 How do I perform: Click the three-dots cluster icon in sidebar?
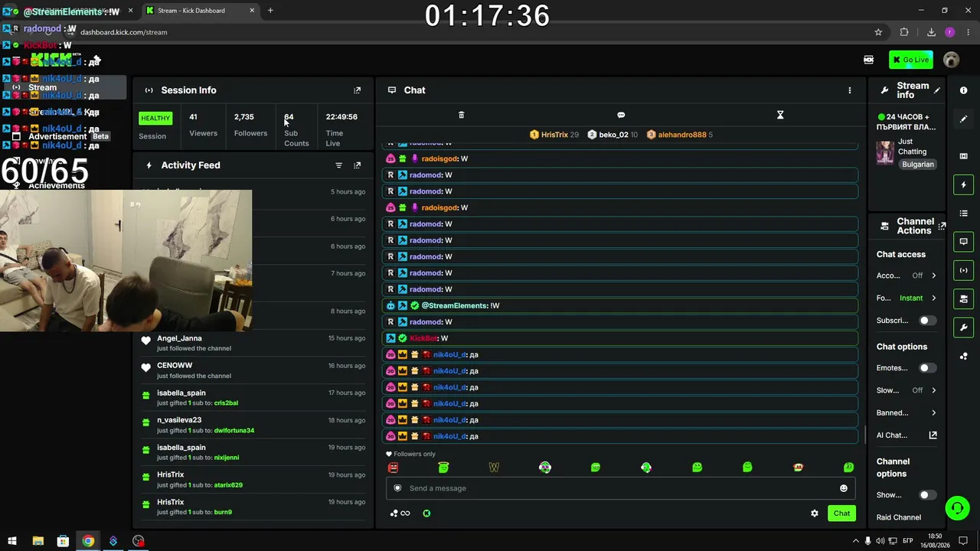click(963, 356)
